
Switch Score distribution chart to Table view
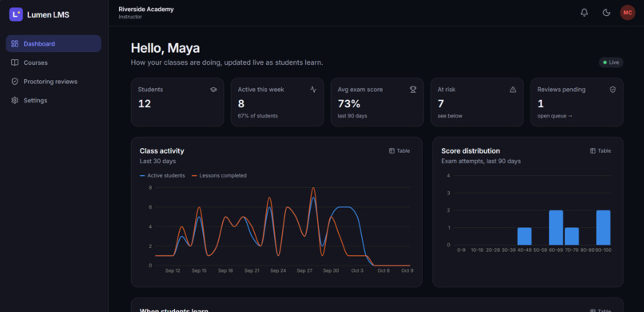click(601, 151)
